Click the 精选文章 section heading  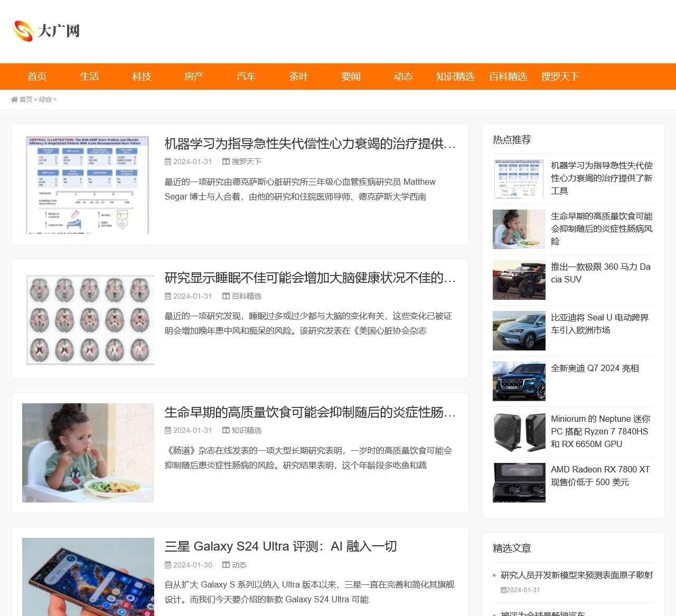click(x=512, y=548)
